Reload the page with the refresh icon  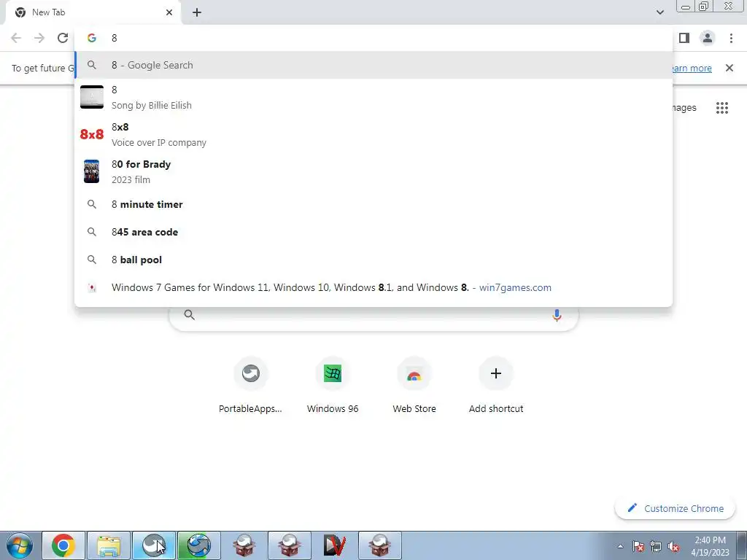point(63,38)
